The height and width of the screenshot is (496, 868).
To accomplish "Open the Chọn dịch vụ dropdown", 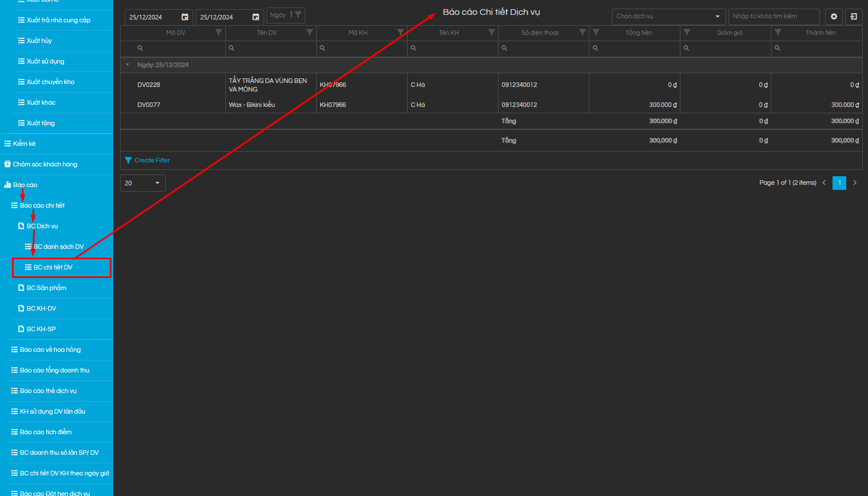I will [668, 17].
